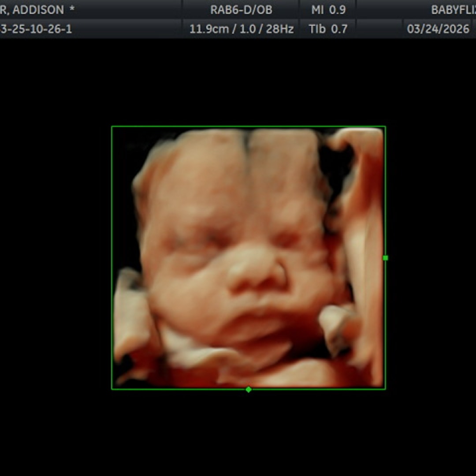
Task: Click the green diamond handle on render box
Action: 249,389
